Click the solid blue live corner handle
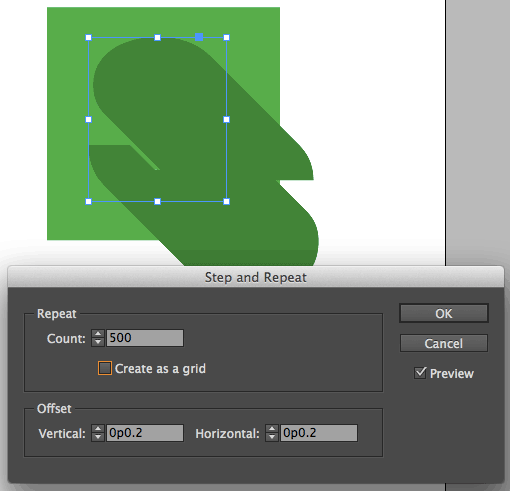This screenshot has width=510, height=491. 199,37
